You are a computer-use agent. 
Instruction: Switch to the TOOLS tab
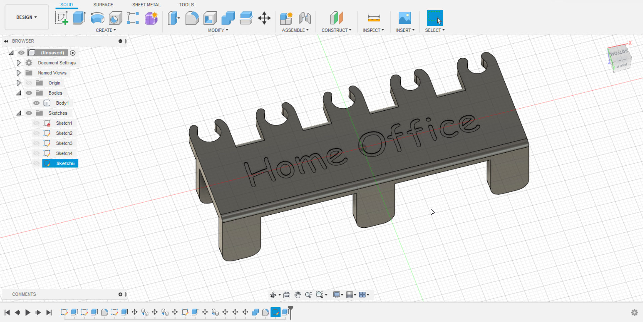(x=186, y=5)
